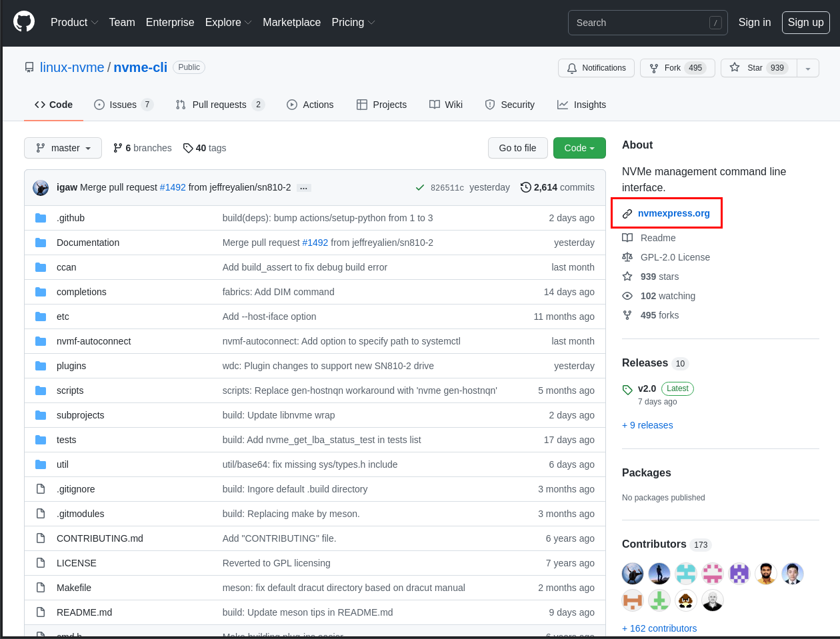Click the GitHub logo icon
The width and height of the screenshot is (840, 639).
pos(24,21)
